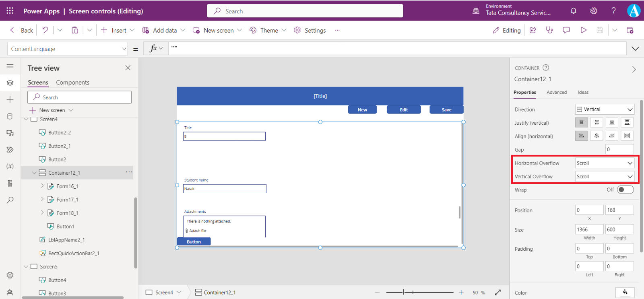This screenshot has width=644, height=299.
Task: Switch to the Components tab
Action: 72,82
